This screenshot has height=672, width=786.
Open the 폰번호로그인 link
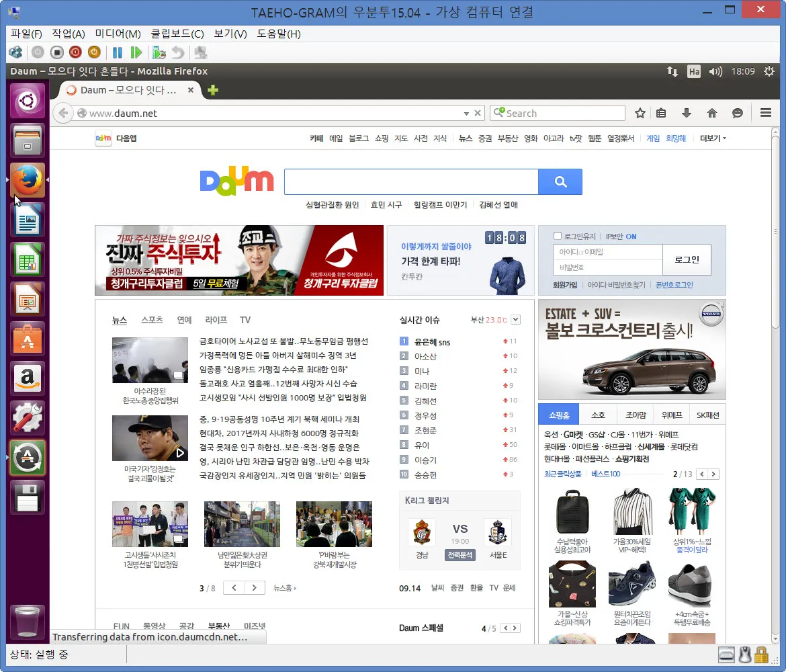[x=674, y=285]
